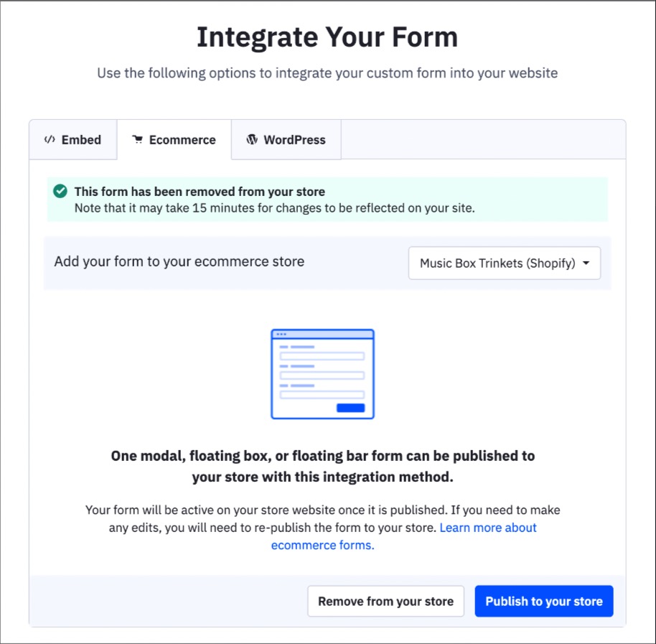Click the WordPress logo icon

[x=252, y=139]
